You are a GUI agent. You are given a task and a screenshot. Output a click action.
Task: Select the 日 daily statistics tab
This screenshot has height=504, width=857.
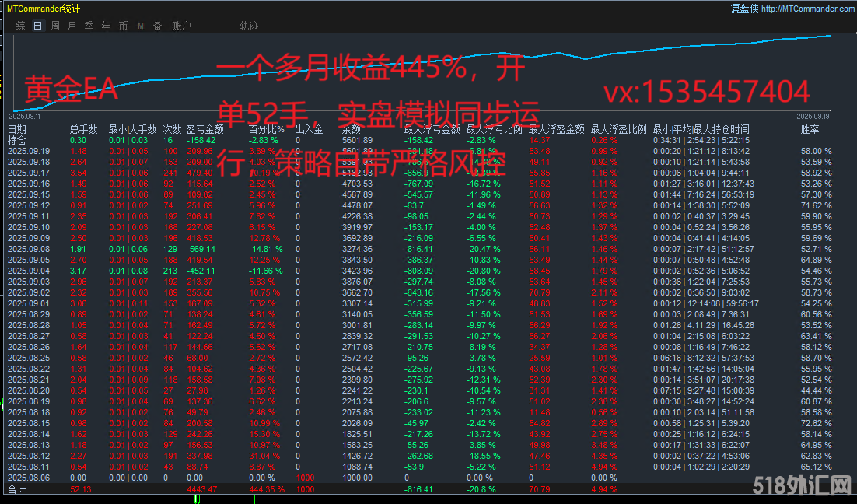click(x=38, y=26)
